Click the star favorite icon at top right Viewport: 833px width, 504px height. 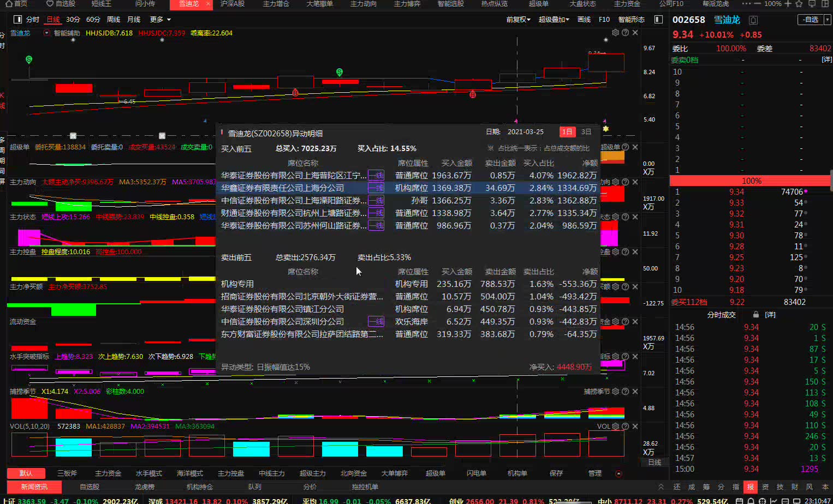point(799,4)
